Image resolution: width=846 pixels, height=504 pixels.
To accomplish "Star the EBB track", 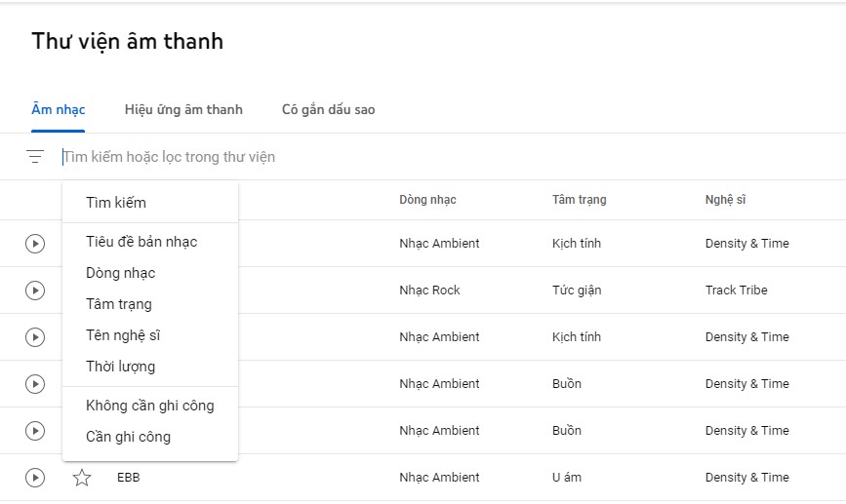I will 82,478.
